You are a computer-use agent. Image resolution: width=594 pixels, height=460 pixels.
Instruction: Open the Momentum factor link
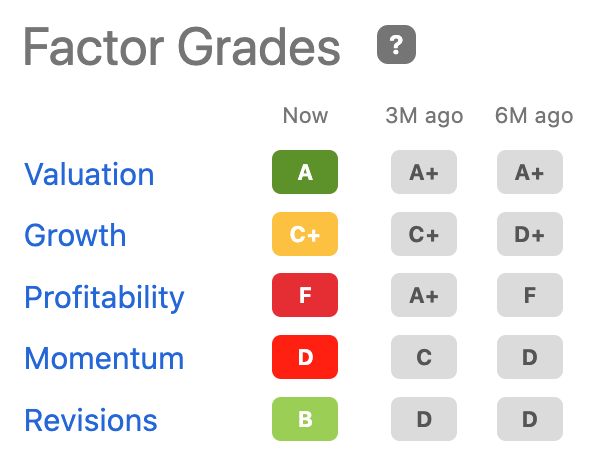[x=104, y=358]
